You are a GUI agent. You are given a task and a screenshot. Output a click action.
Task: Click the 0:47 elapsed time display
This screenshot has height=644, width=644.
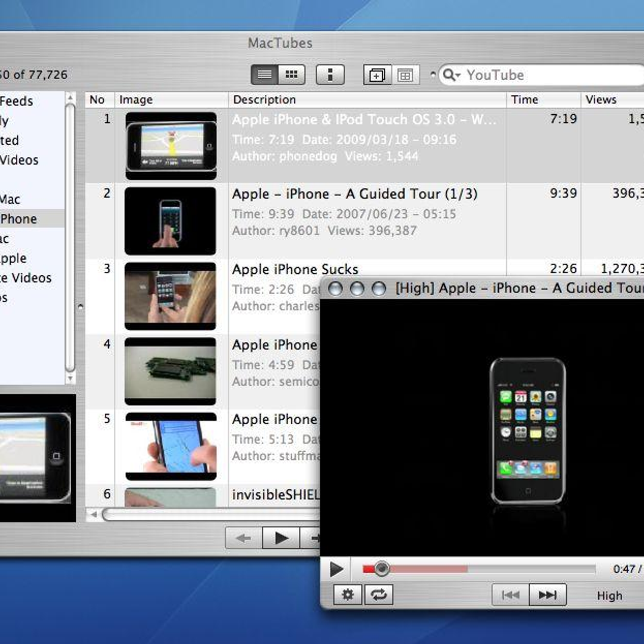point(624,569)
